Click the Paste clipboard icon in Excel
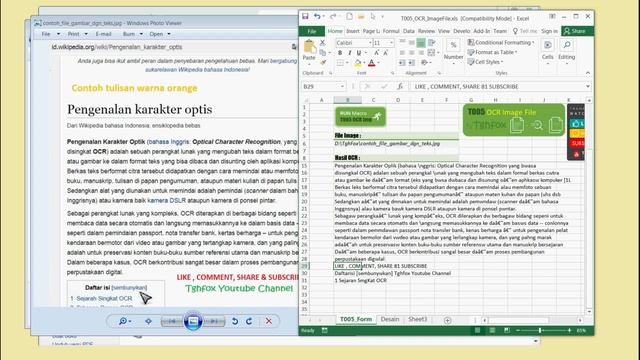This screenshot has height=360, width=640. pyautogui.click(x=309, y=47)
